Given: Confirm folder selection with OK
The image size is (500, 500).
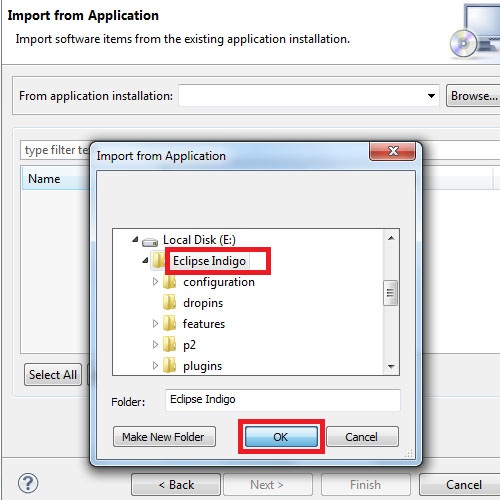Looking at the screenshot, I should 281,437.
